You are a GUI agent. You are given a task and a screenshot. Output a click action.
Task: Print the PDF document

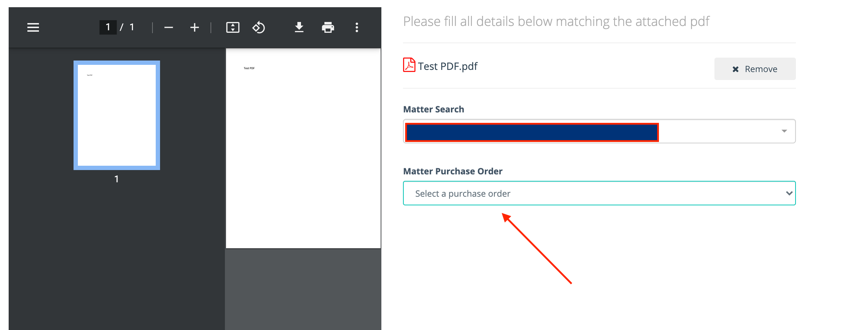click(328, 27)
